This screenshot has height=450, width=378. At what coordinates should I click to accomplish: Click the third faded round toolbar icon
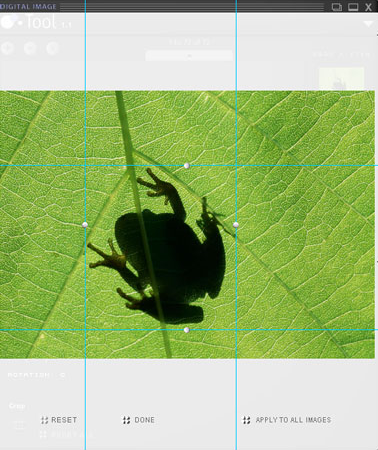tap(53, 48)
